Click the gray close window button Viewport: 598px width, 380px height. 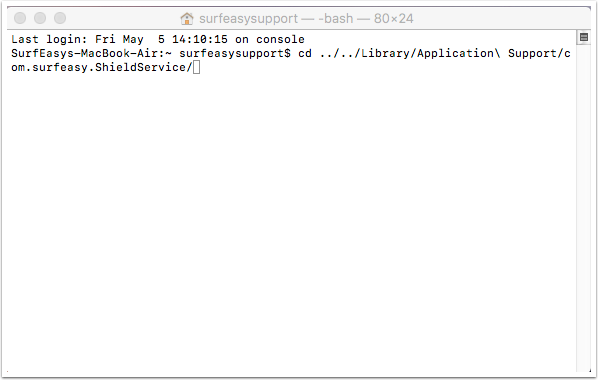click(20, 18)
